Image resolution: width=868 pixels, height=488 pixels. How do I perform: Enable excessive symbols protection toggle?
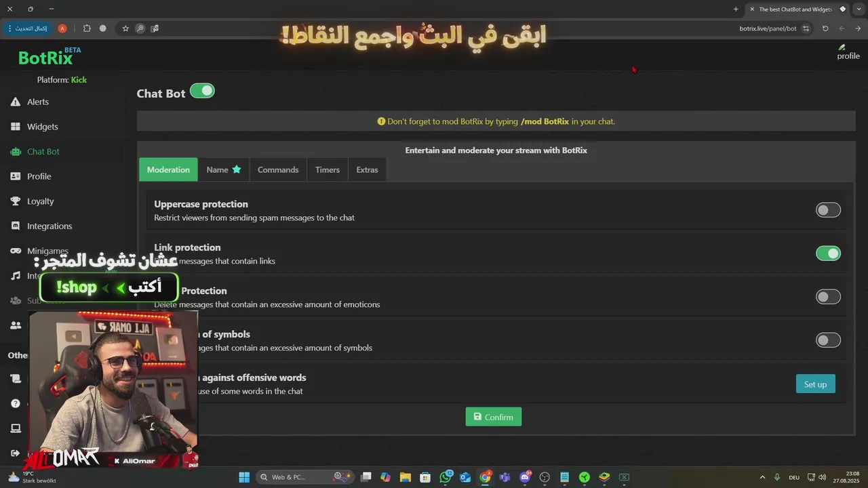tap(828, 340)
